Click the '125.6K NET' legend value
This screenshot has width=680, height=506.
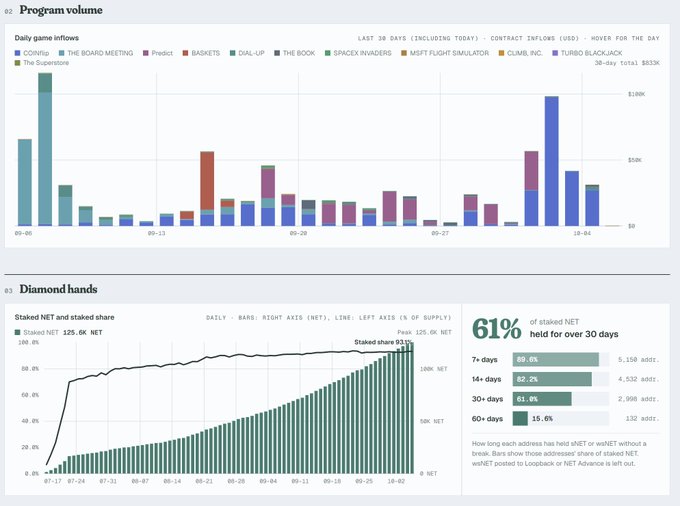pos(82,333)
